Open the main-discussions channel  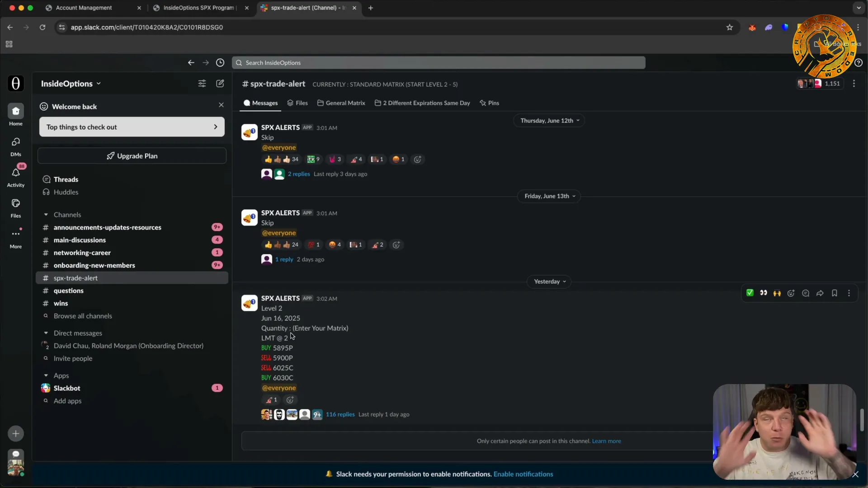pyautogui.click(x=132, y=240)
